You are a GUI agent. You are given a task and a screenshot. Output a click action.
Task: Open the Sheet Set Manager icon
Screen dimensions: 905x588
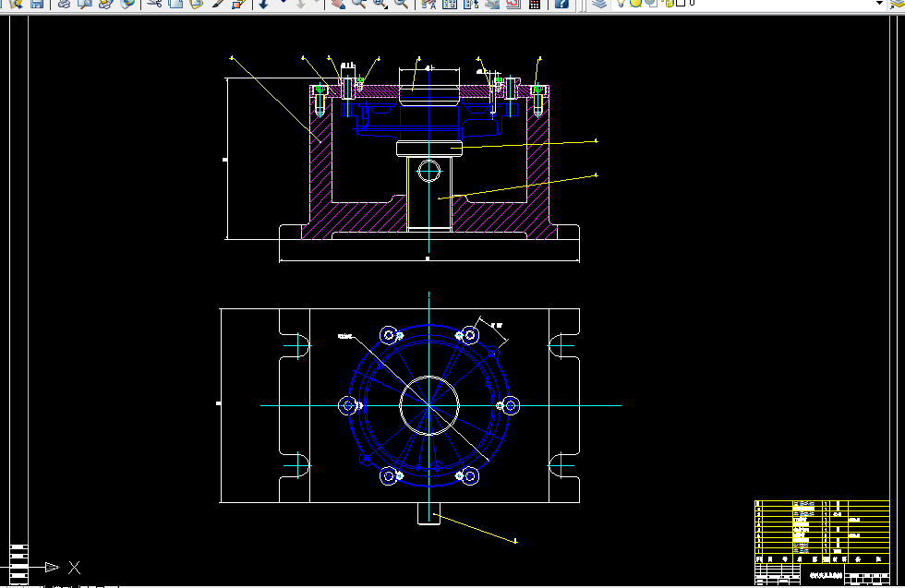pos(492,4)
